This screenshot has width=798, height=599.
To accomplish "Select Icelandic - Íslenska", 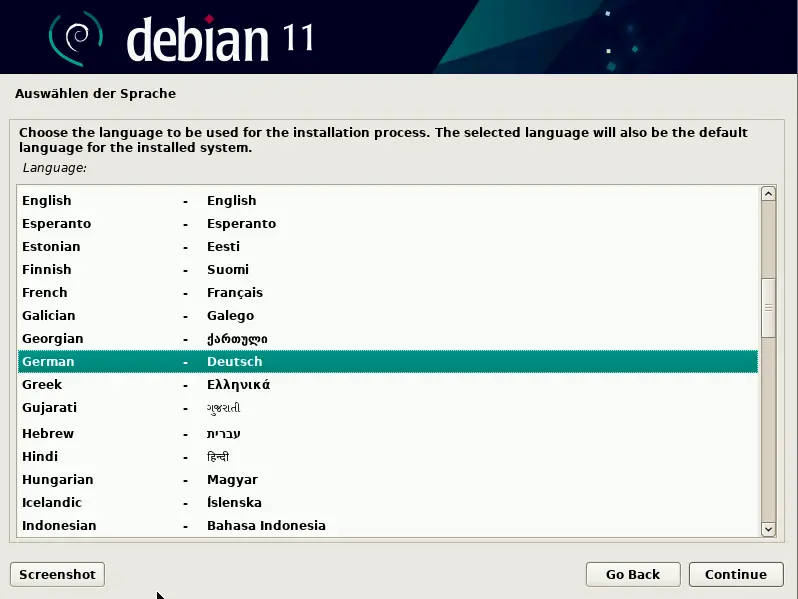I will (388, 502).
